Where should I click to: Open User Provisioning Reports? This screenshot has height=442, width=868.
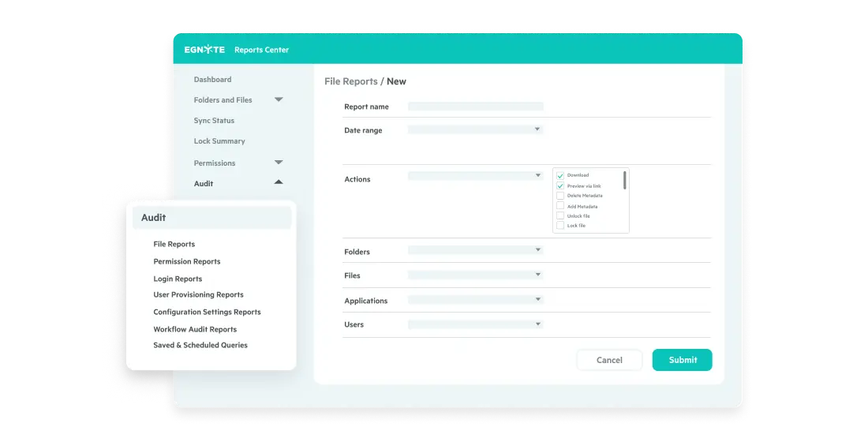pyautogui.click(x=198, y=294)
